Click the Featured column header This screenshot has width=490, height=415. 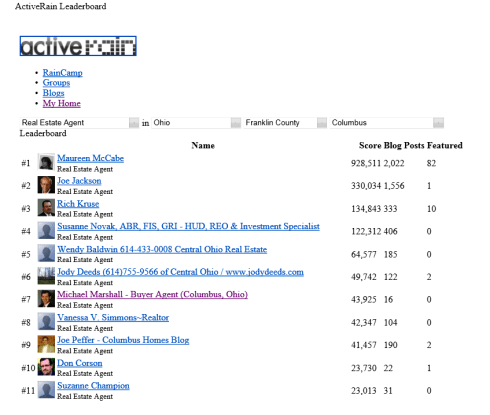445,146
